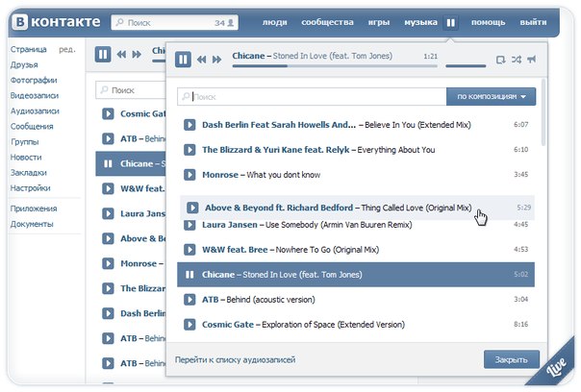Play Dash Berlin in background page list
This screenshot has height=392, width=581.
108,313
